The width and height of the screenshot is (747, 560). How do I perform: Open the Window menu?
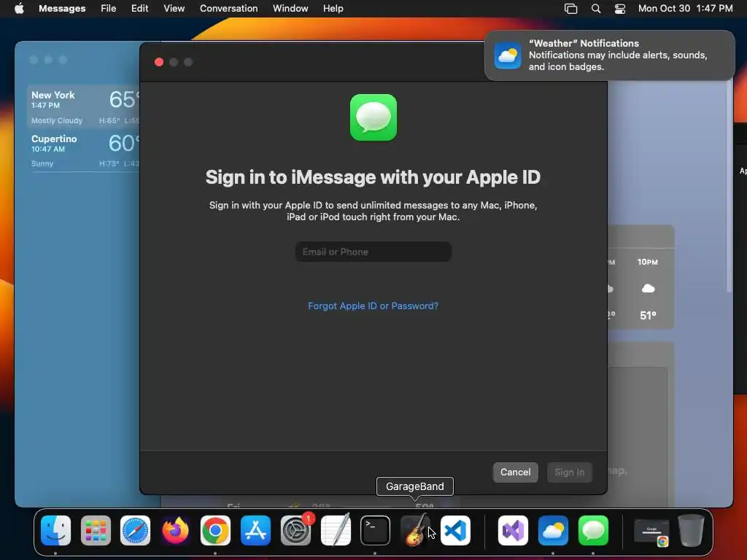click(290, 9)
